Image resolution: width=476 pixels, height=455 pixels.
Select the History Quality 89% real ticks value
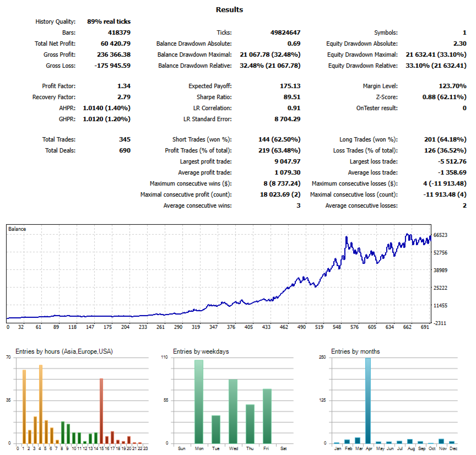[109, 21]
